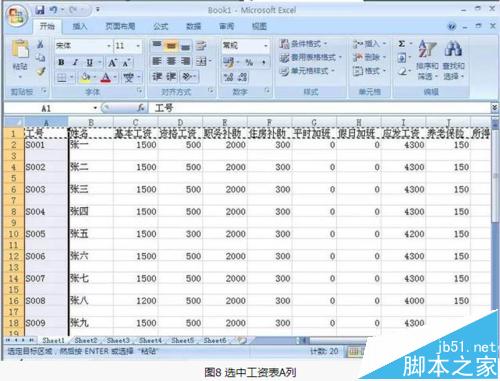Select the cell with name 张八
The width and height of the screenshot is (500, 381).
coord(91,301)
